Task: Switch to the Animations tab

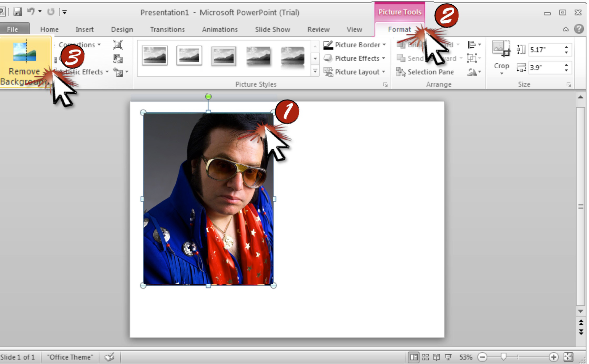Action: click(220, 29)
